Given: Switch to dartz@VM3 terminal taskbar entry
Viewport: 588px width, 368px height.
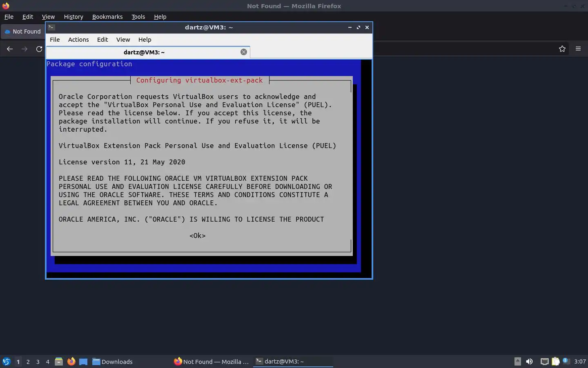Looking at the screenshot, I should click(293, 361).
